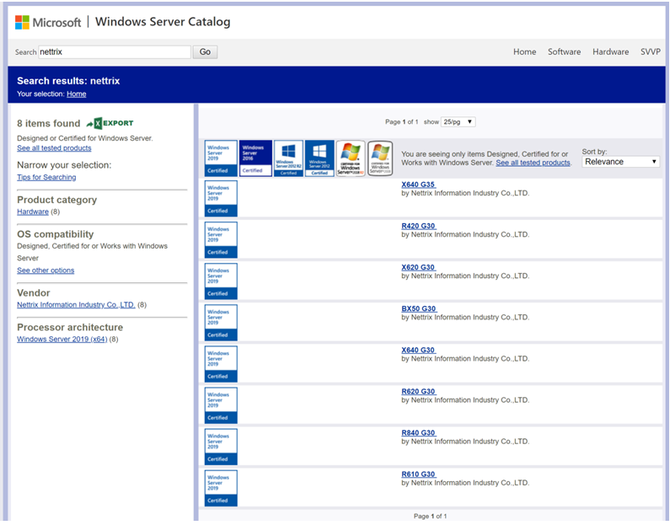Open the items per page dropdown

[x=458, y=122]
